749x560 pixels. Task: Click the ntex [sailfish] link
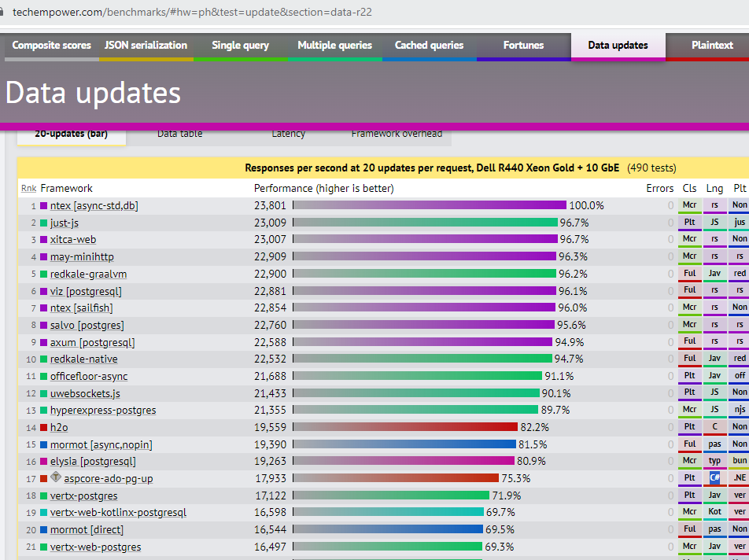tap(82, 308)
